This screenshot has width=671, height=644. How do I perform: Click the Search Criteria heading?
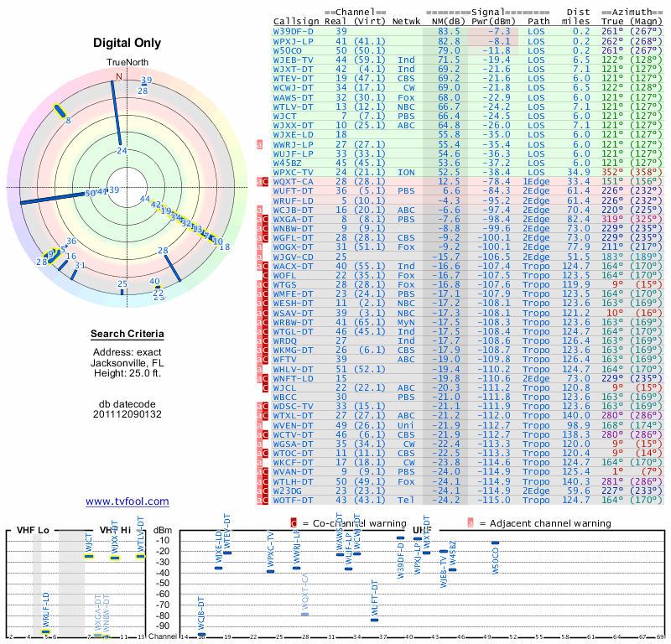(x=127, y=334)
